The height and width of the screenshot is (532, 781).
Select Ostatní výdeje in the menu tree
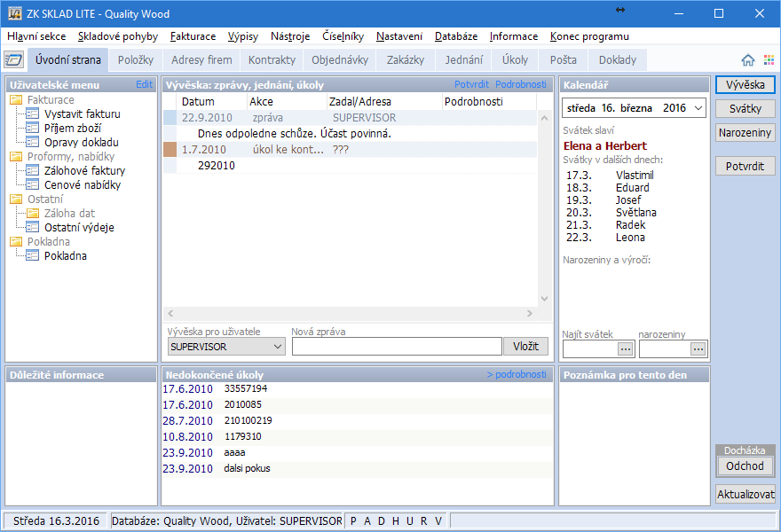(79, 227)
